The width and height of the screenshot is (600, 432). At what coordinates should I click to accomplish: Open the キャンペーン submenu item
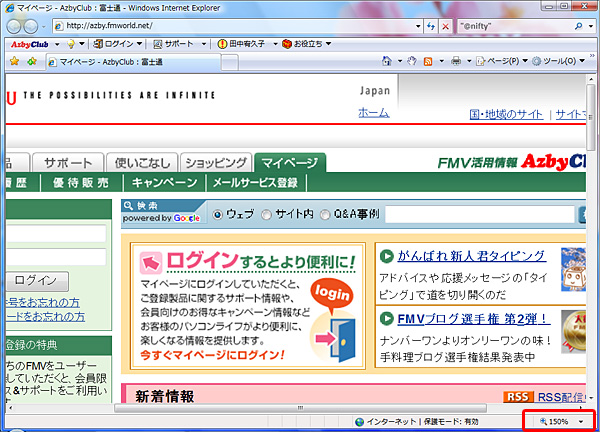pos(165,183)
